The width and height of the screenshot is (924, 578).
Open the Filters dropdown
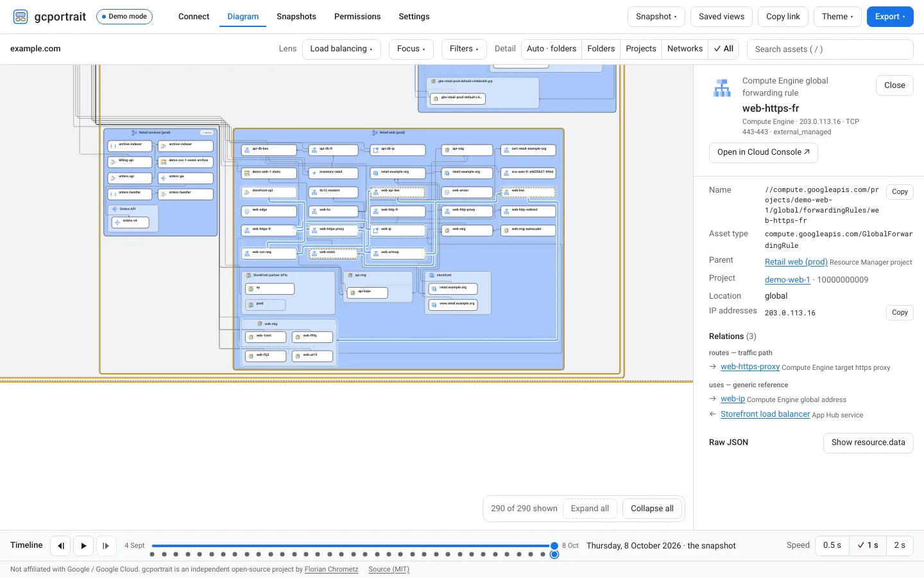point(464,49)
